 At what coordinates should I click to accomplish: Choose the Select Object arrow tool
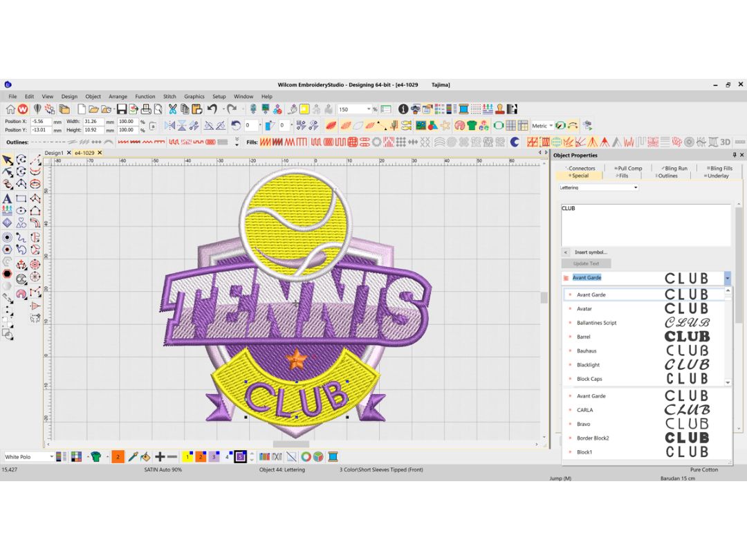(x=7, y=160)
